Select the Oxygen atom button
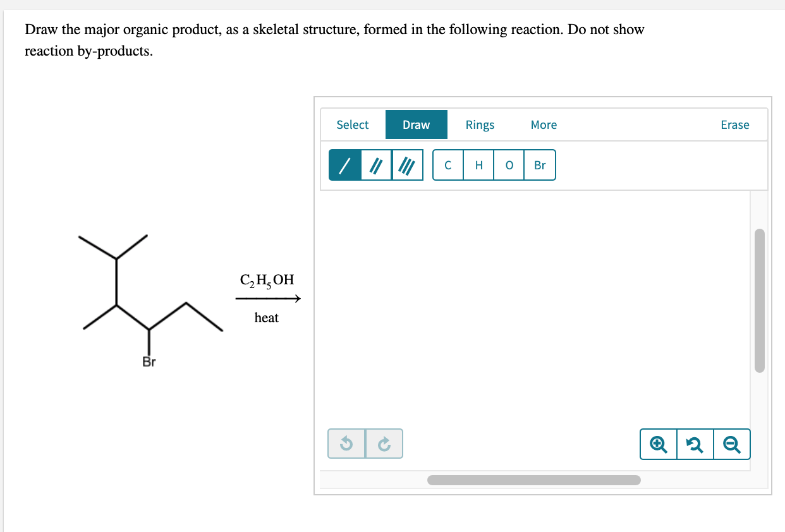Screen dimensions: 785x532 (509, 165)
